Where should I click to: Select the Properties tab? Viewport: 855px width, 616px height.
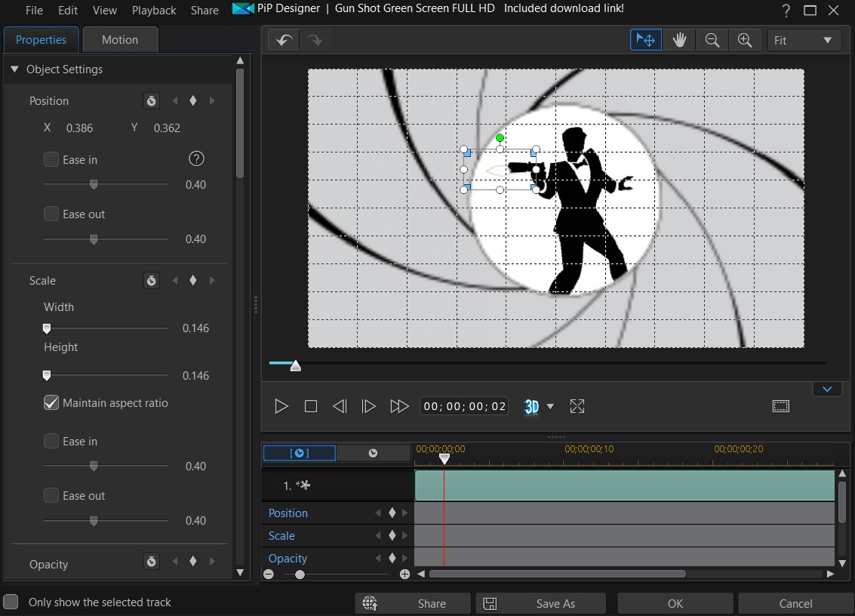41,40
